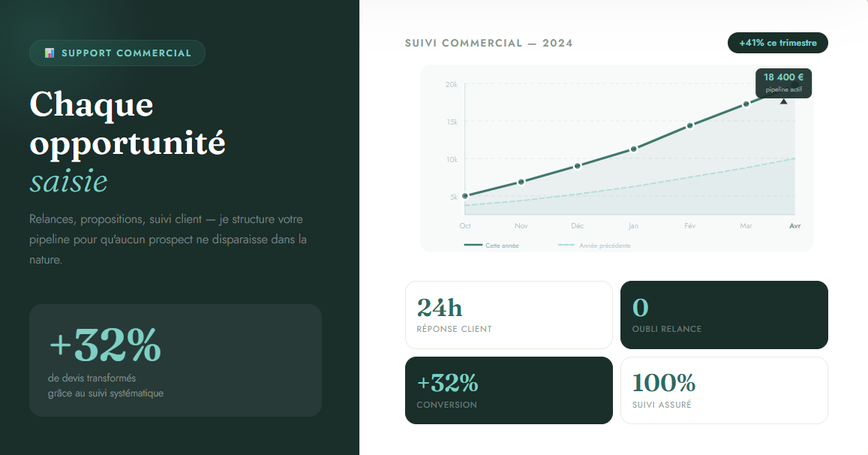The width and height of the screenshot is (868, 455).
Task: Click the Support Commercial pill label
Action: tap(126, 53)
